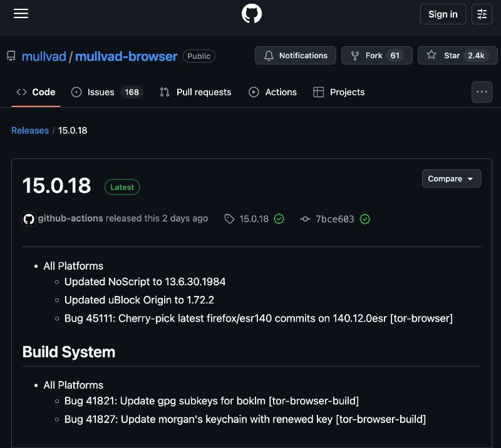Expand additional navigation options ellipsis
The width and height of the screenshot is (501, 448).
(x=482, y=92)
